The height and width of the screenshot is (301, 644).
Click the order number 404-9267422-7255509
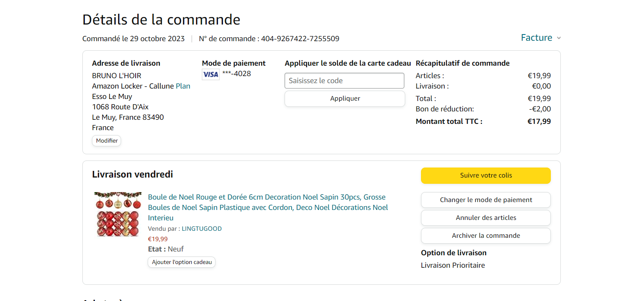pos(300,39)
